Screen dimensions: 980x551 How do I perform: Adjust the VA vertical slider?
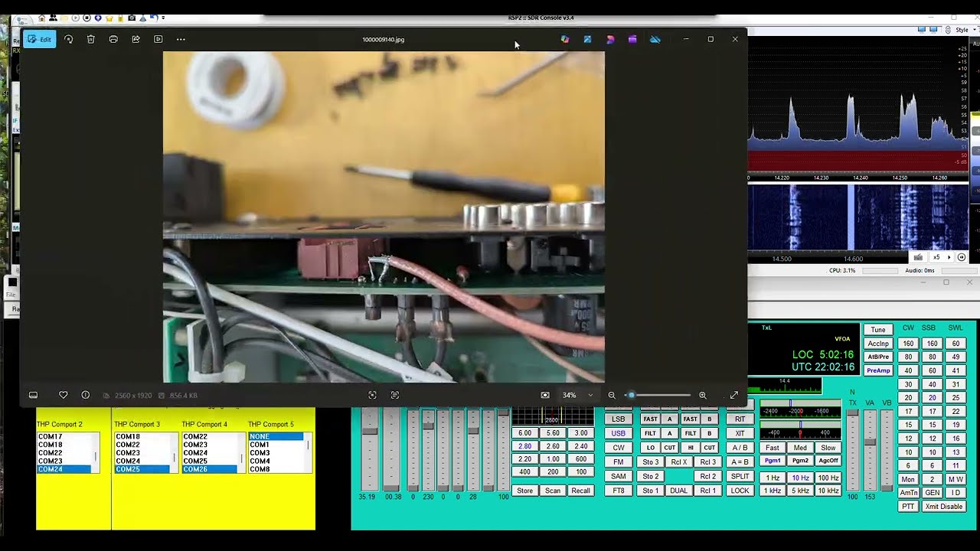click(870, 450)
